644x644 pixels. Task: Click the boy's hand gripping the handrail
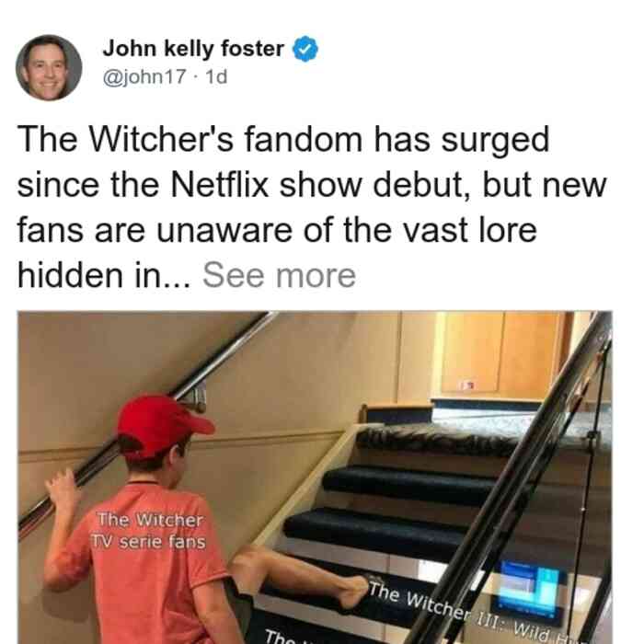[63, 490]
